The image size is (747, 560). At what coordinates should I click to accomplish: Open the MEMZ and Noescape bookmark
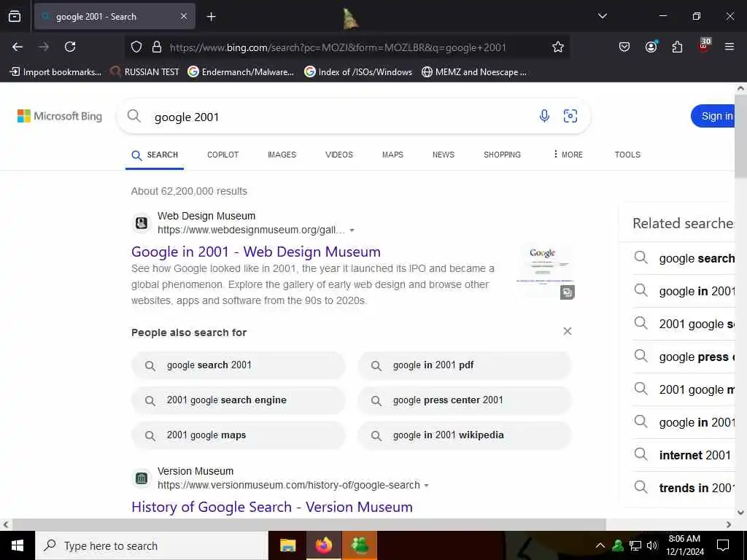click(474, 72)
